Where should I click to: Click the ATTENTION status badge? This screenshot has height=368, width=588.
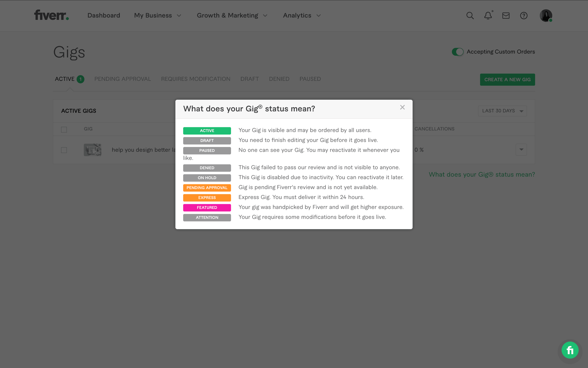(207, 217)
